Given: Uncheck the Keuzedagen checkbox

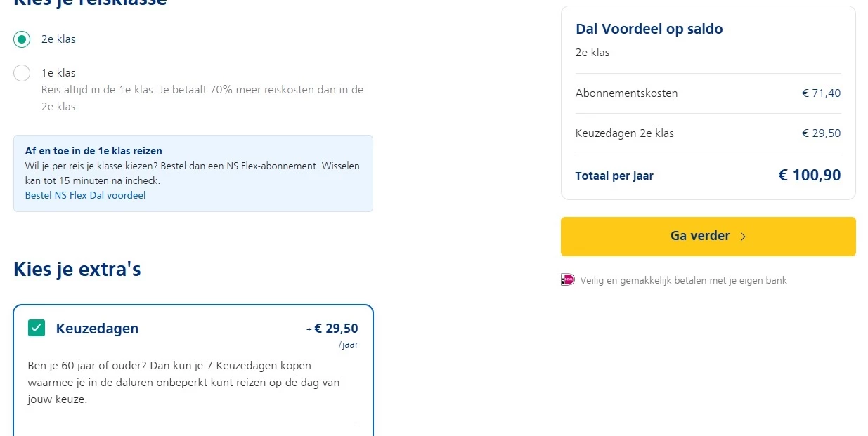Looking at the screenshot, I should click(x=37, y=328).
